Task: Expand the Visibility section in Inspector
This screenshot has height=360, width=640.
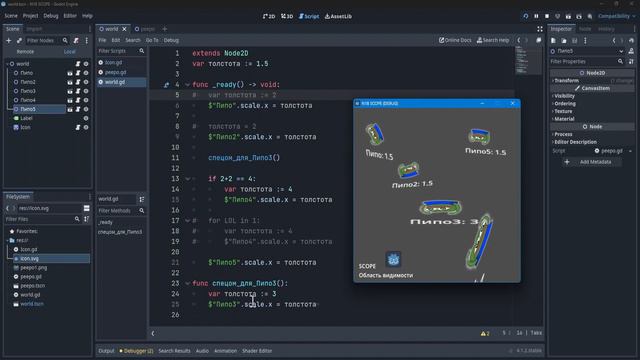Action: pyautogui.click(x=564, y=96)
